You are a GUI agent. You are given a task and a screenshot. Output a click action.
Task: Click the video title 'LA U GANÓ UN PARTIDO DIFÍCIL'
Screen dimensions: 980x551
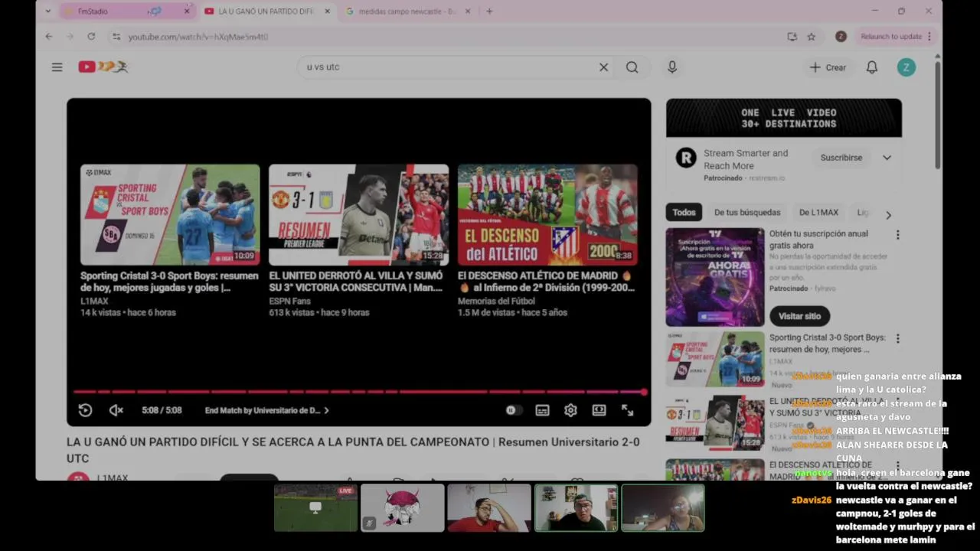tap(353, 450)
